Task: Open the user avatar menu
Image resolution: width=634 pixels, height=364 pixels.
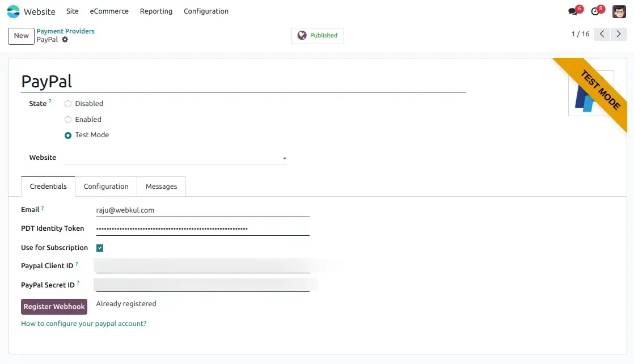Action: 618,11
